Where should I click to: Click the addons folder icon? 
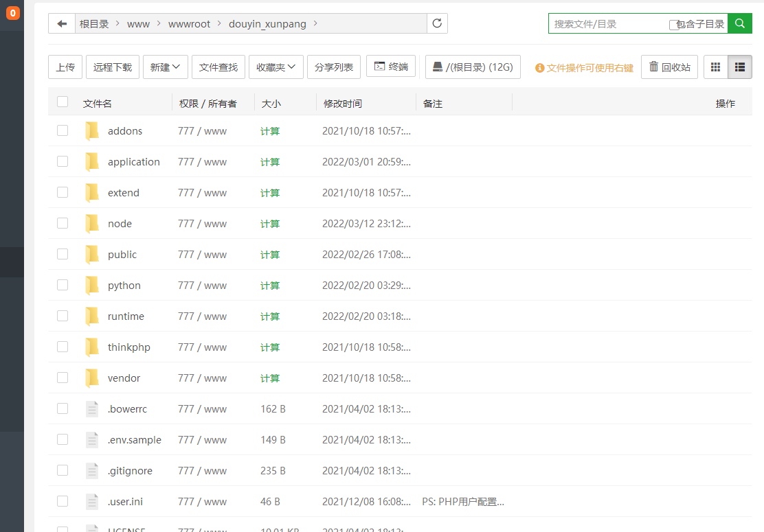91,130
